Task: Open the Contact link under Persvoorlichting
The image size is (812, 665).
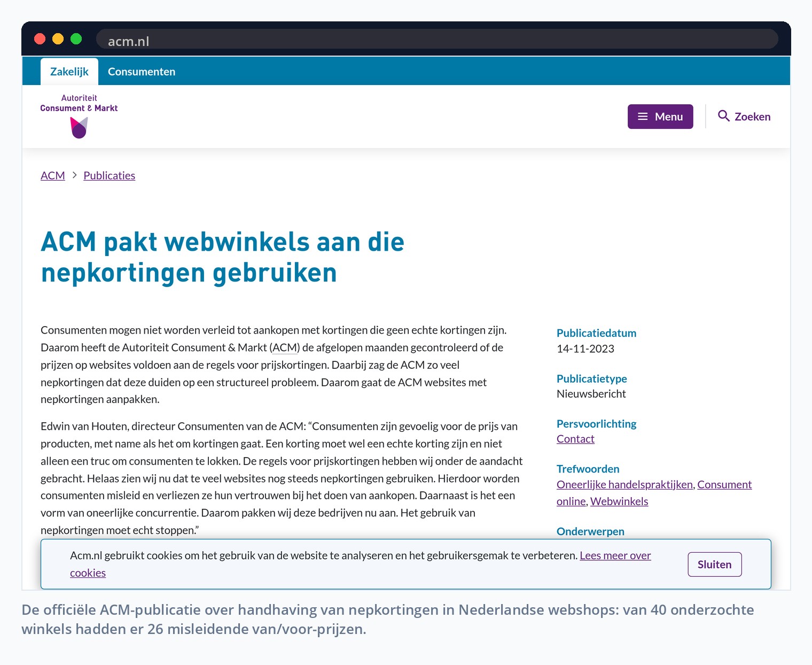Action: pyautogui.click(x=575, y=439)
